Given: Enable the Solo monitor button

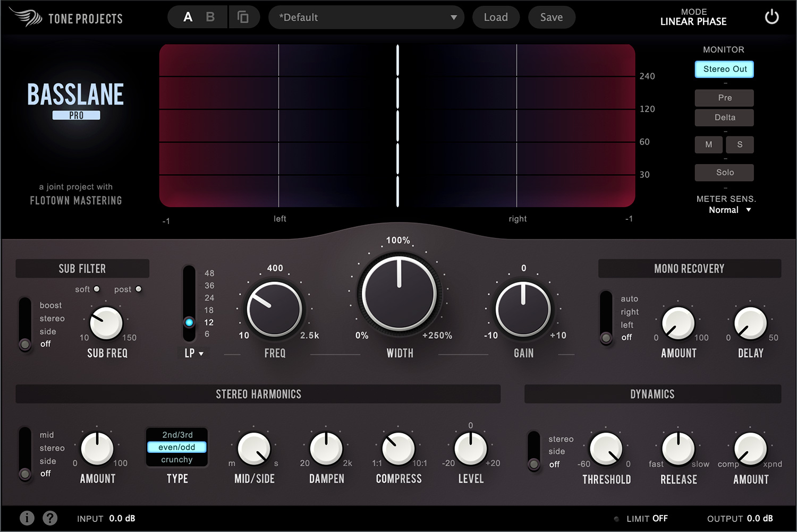Looking at the screenshot, I should [724, 173].
